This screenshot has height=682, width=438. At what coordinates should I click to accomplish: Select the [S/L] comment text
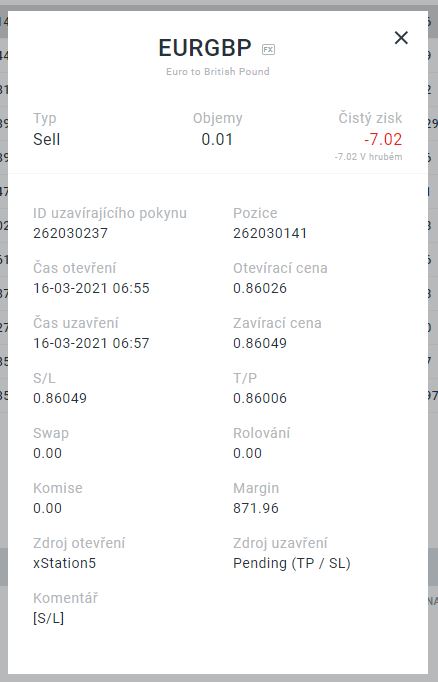[49, 618]
